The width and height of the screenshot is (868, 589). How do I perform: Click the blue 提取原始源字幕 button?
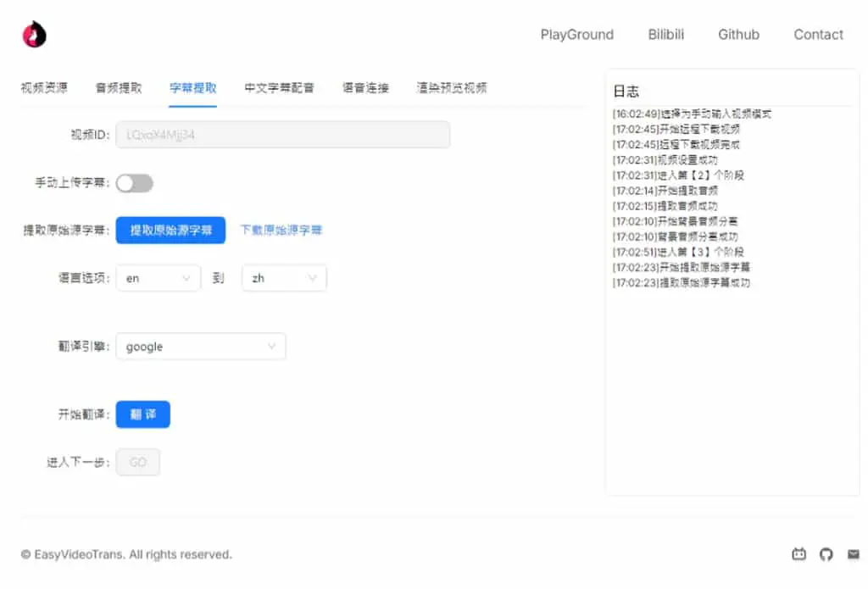point(170,231)
